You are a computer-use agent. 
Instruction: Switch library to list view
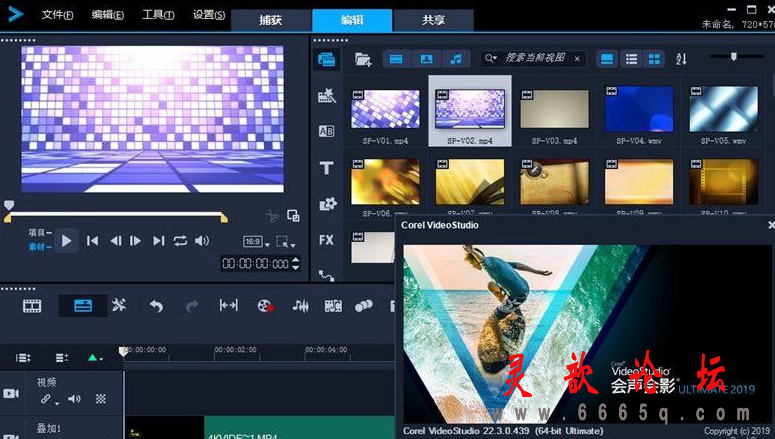click(631, 59)
